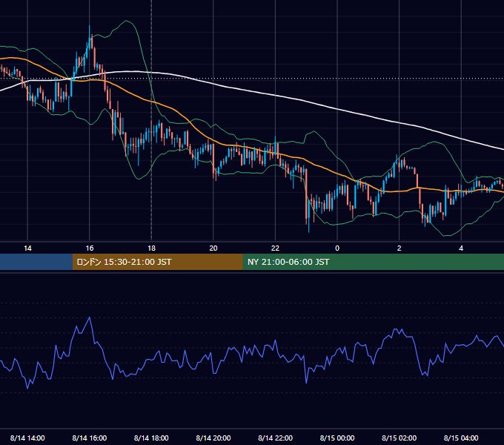Image resolution: width=504 pixels, height=445 pixels.
Task: Click the NY 21:00-06:00 JST session bar
Action: pos(373,262)
